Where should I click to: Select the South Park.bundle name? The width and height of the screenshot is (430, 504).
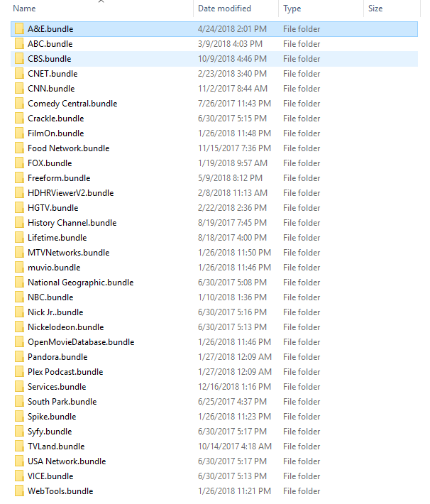tap(62, 402)
